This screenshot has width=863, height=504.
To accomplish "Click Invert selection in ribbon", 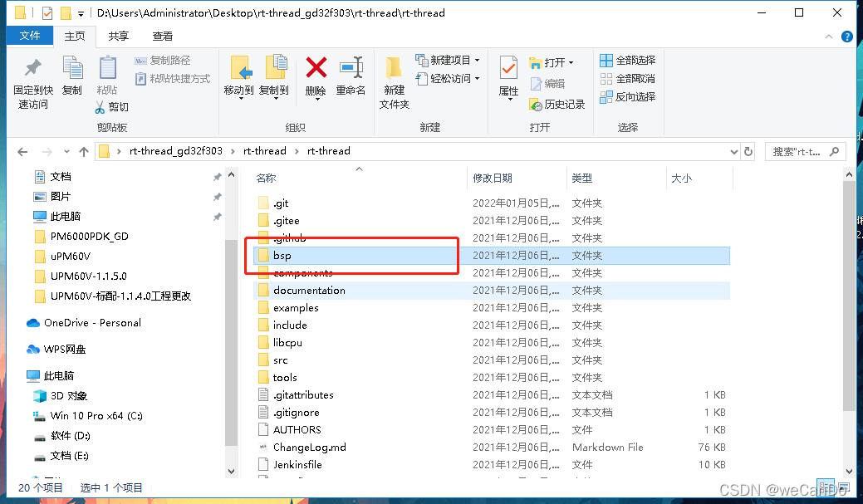I will pyautogui.click(x=627, y=97).
